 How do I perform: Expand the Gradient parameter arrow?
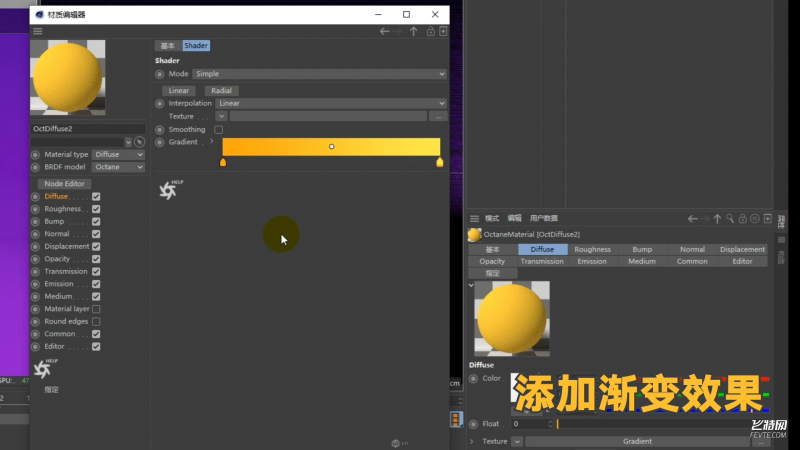click(212, 141)
